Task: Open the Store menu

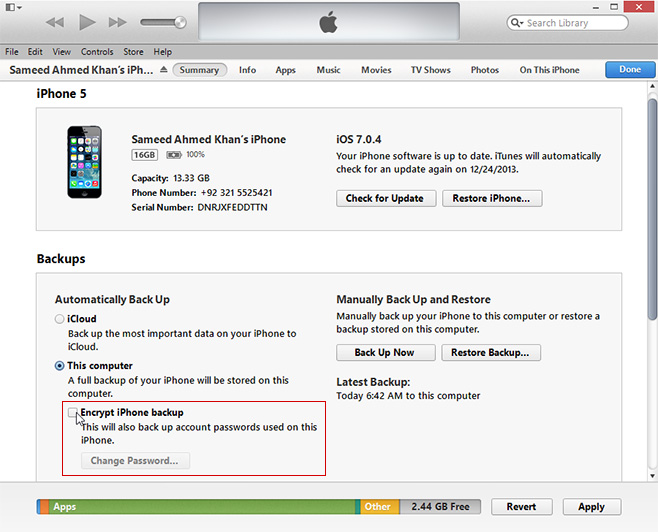Action: pyautogui.click(x=133, y=52)
